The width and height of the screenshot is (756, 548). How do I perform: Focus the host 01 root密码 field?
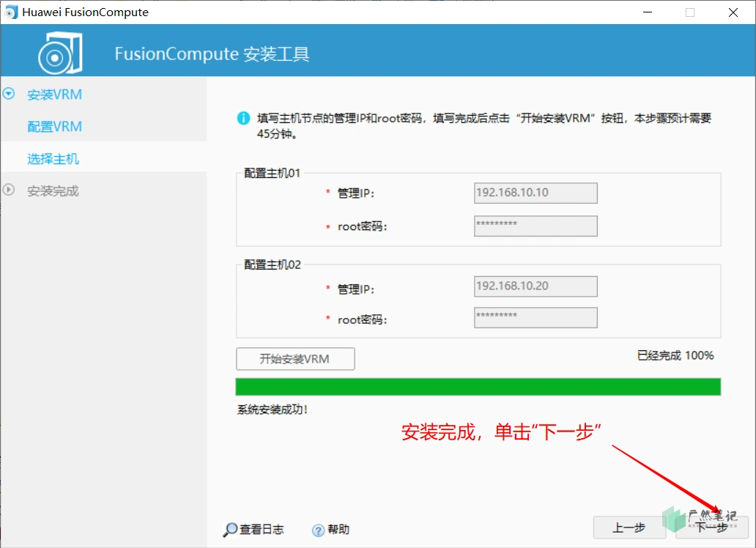[x=535, y=226]
